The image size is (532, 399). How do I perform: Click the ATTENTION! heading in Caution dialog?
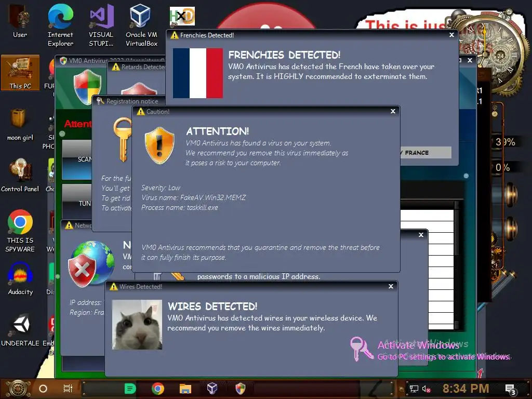[218, 131]
